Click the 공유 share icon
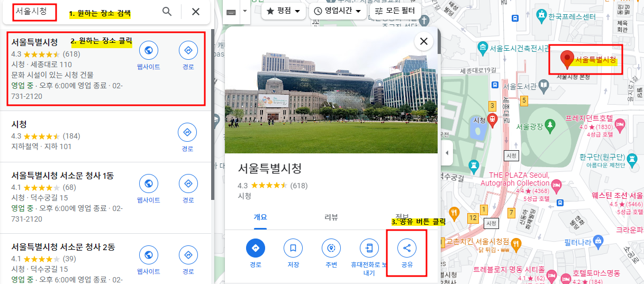Screen dimensions: 644x284 pos(407,248)
